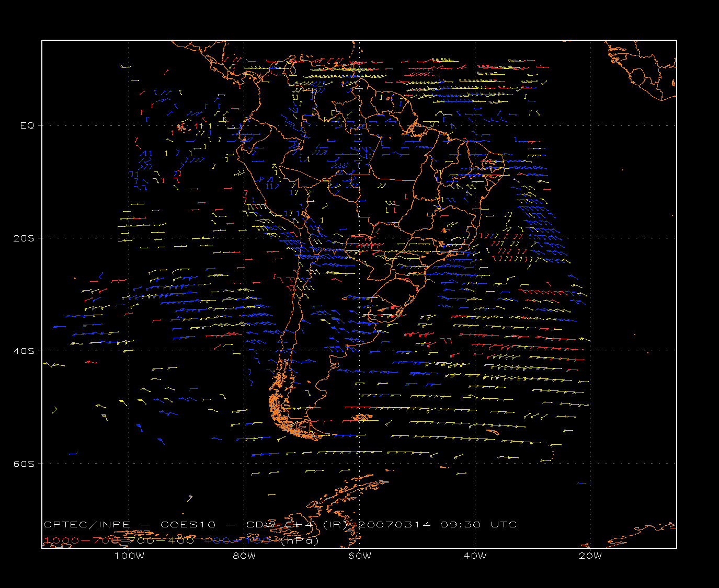Click the red 1000-700 legend entry
This screenshot has height=588, width=719.
pyautogui.click(x=81, y=540)
